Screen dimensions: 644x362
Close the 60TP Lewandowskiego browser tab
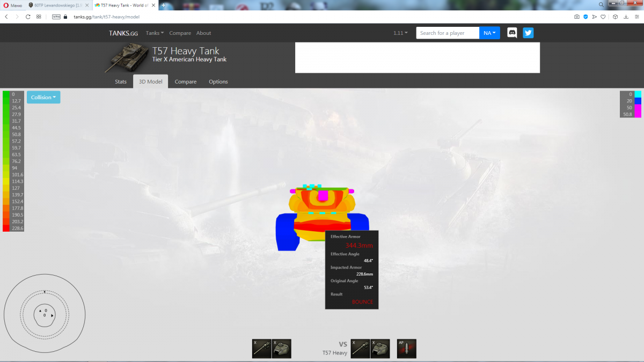click(x=87, y=4)
